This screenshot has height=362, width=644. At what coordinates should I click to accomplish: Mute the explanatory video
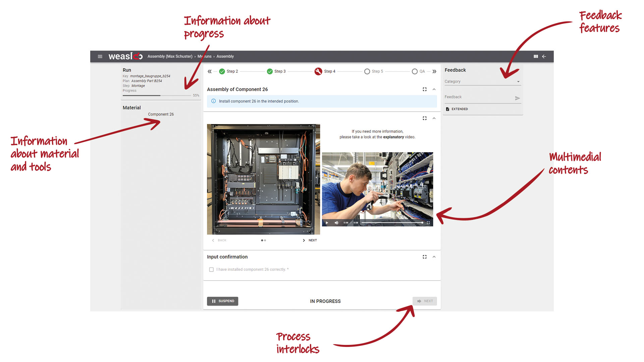[x=336, y=223]
